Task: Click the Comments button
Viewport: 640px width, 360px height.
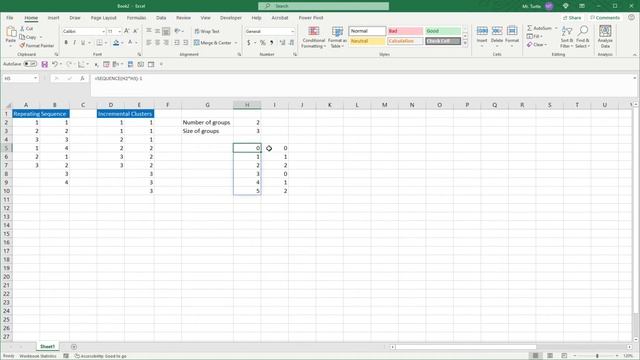Action: click(x=605, y=18)
